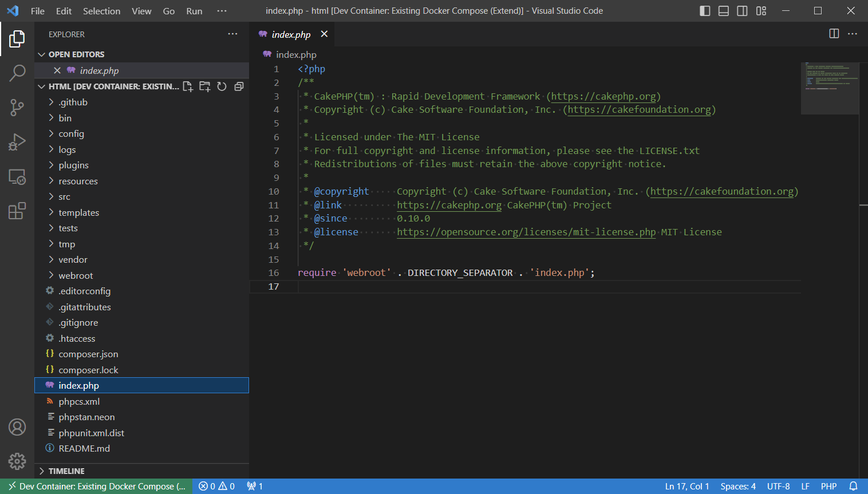Screen dimensions: 868x494
Task: Toggle the Primary Side Bar visibility
Action: [x=705, y=10]
